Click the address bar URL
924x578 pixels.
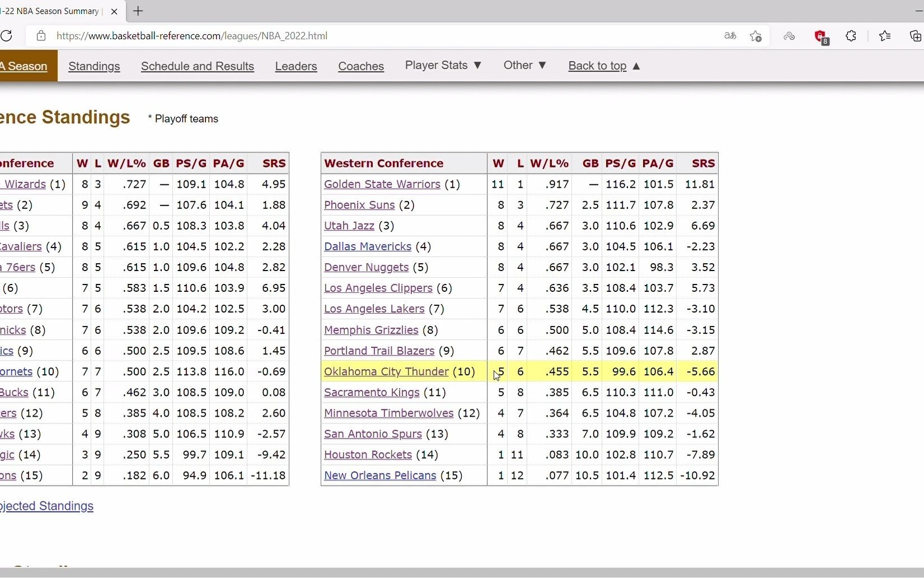192,36
